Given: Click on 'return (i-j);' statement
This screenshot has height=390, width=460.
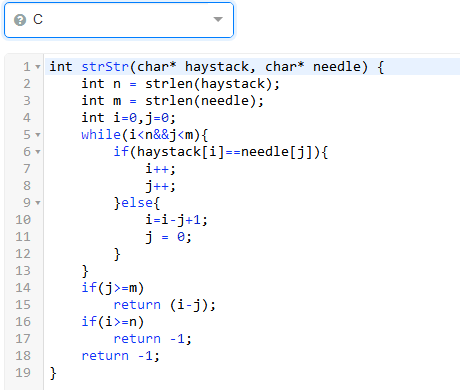Looking at the screenshot, I should [164, 305].
